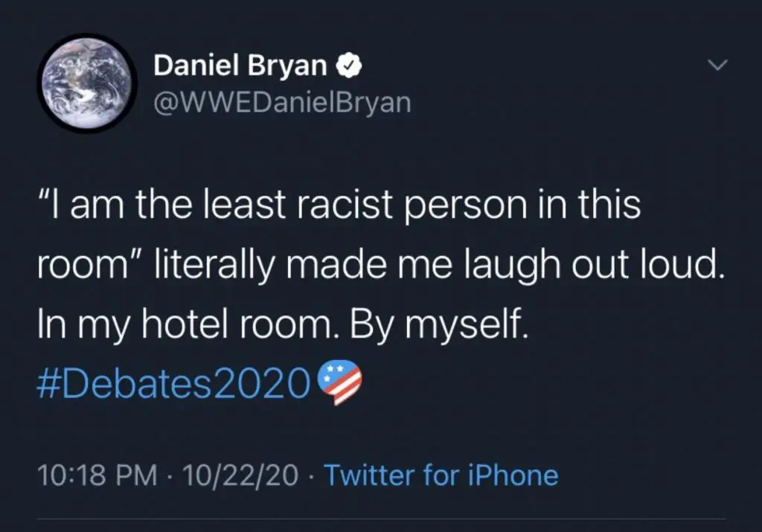
Task: Expand the tweet options chevron
Action: pyautogui.click(x=716, y=66)
